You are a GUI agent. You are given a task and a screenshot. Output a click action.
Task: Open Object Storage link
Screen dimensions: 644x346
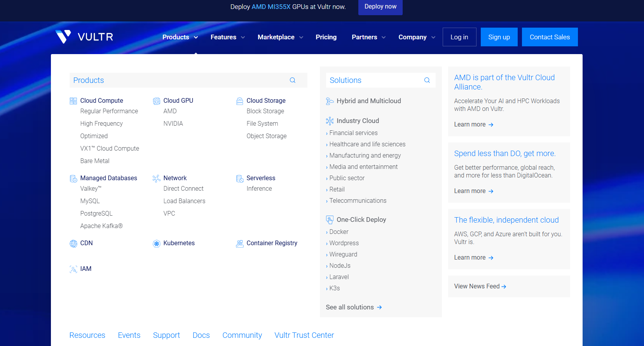click(x=267, y=136)
